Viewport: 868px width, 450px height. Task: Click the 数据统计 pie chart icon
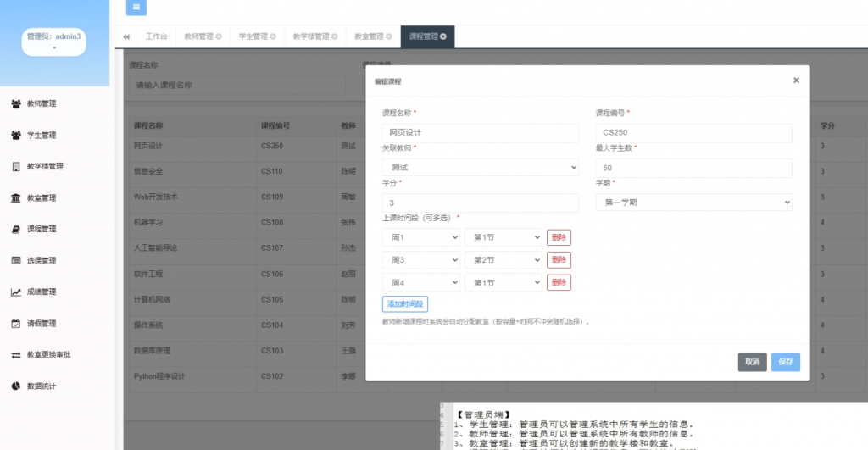(16, 386)
